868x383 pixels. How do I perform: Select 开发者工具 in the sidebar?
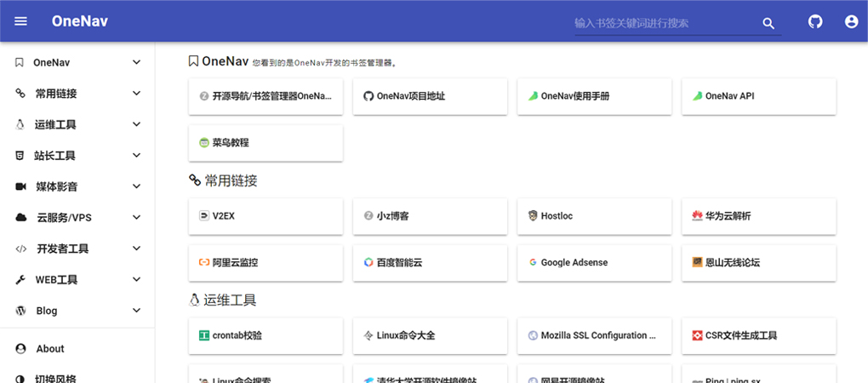pos(77,249)
